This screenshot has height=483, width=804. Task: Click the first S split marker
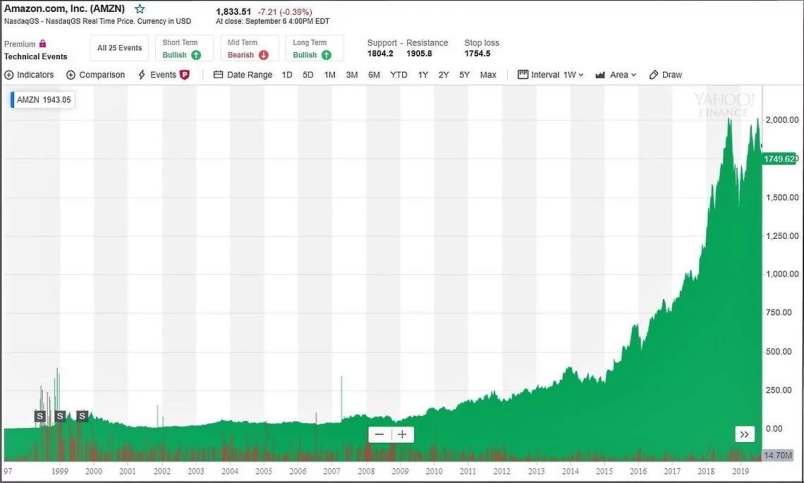click(40, 416)
